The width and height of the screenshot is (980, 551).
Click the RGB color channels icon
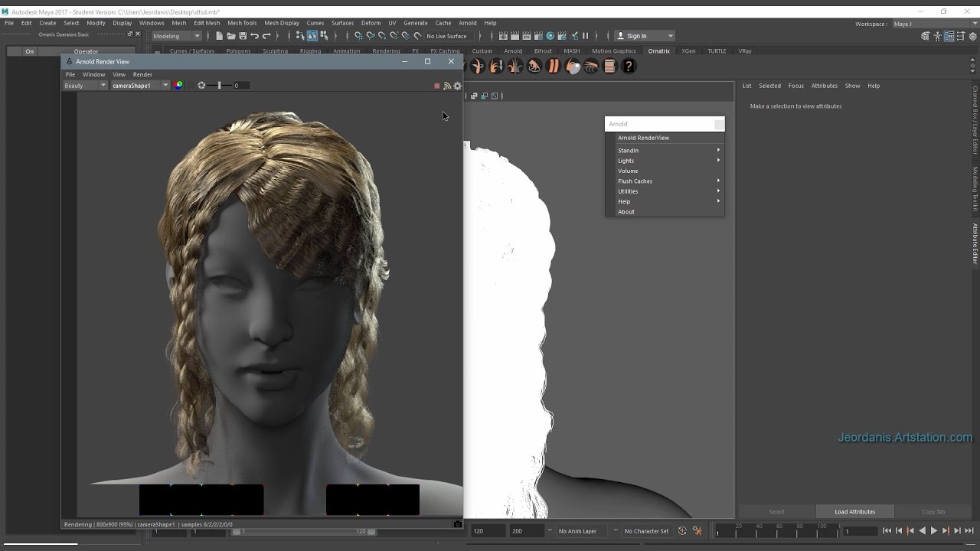click(x=178, y=86)
